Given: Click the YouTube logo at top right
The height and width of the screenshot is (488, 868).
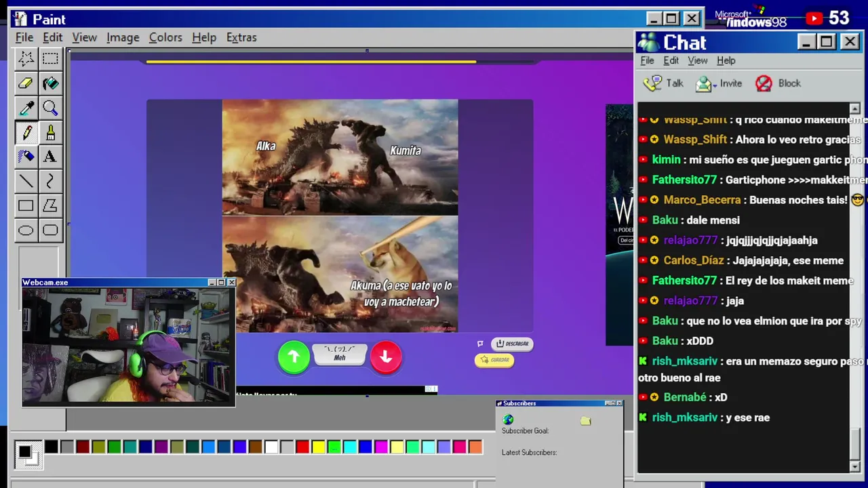Looking at the screenshot, I should [814, 18].
